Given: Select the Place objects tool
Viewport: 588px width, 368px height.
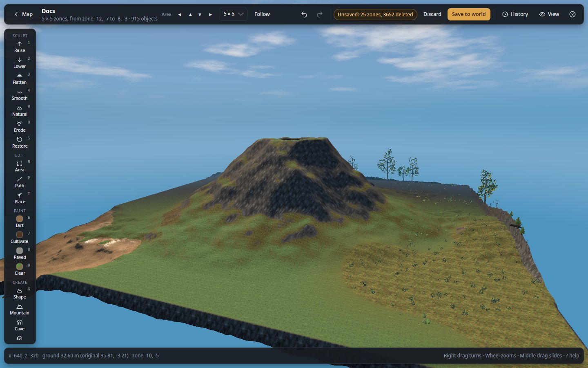Looking at the screenshot, I should tap(20, 198).
